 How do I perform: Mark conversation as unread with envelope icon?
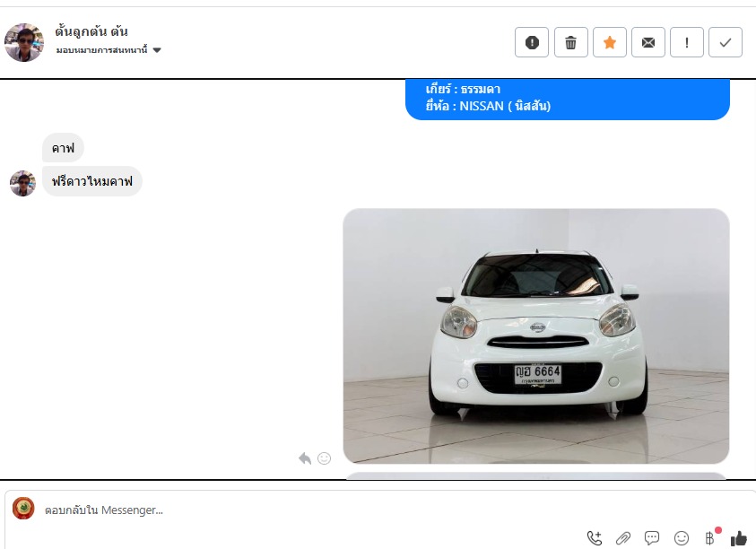click(648, 42)
